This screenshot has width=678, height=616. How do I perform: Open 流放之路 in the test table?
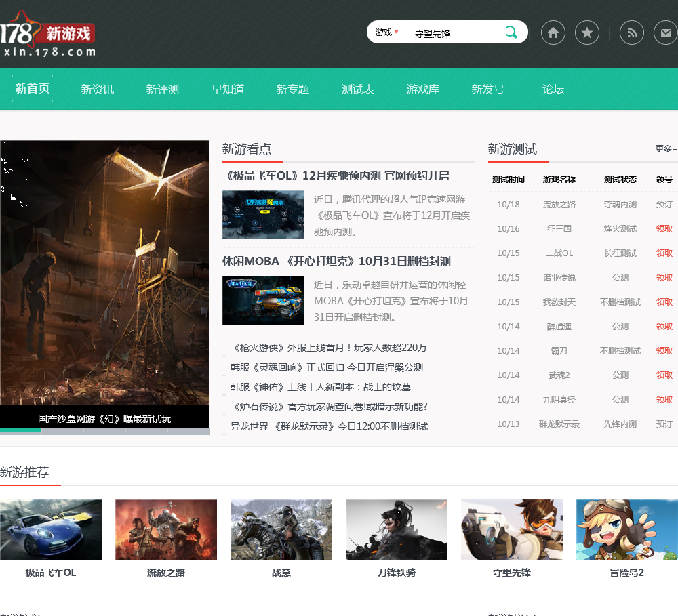pos(559,204)
